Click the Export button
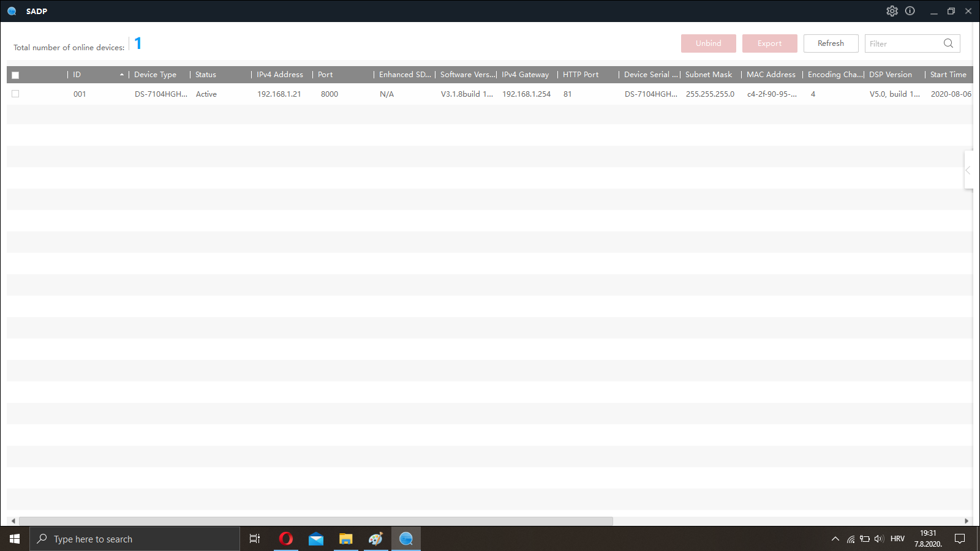 click(769, 43)
